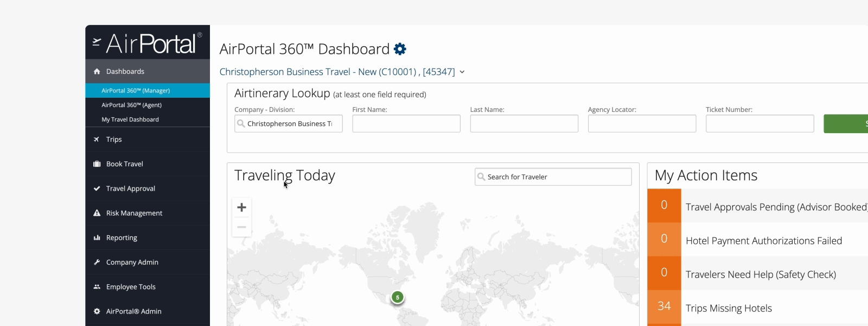Click the Travel Approval checkmark icon
868x326 pixels.
[97, 189]
